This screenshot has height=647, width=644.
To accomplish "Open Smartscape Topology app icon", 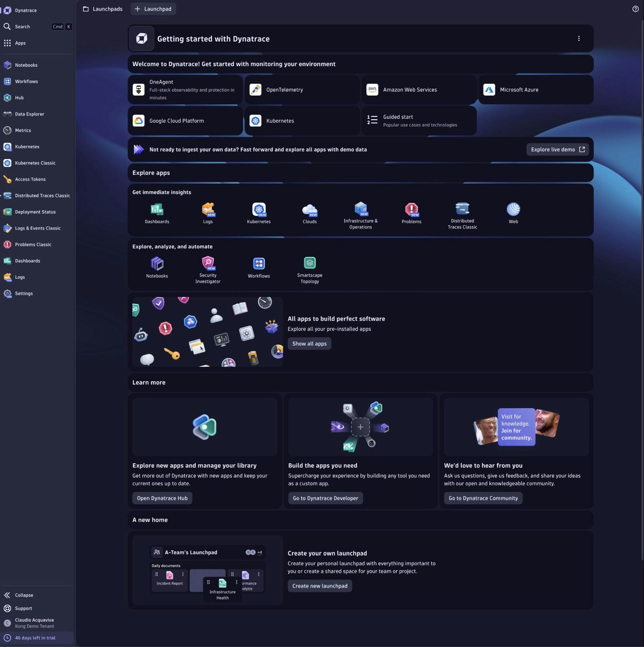I will tap(309, 263).
